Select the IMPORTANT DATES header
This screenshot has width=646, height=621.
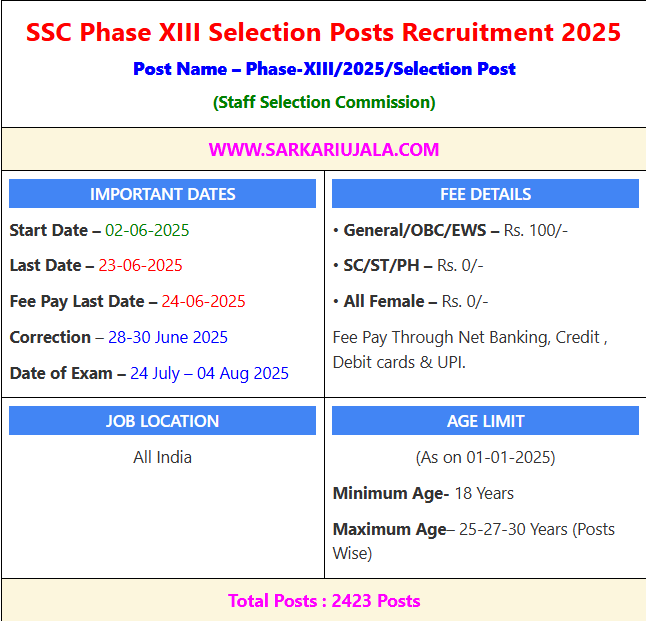click(162, 194)
